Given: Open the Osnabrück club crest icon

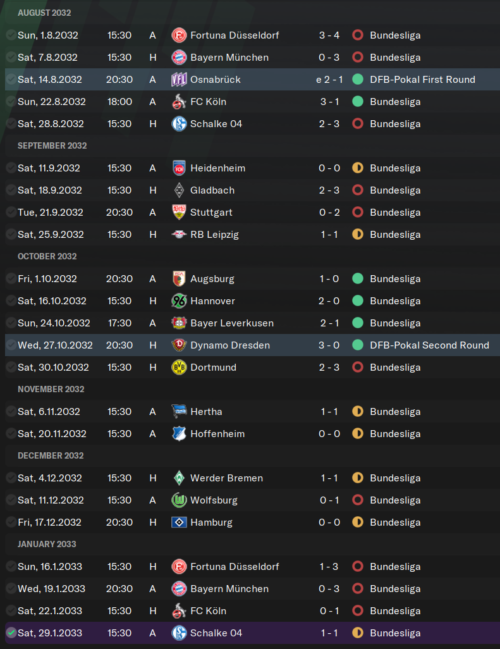Looking at the screenshot, I should tap(179, 79).
